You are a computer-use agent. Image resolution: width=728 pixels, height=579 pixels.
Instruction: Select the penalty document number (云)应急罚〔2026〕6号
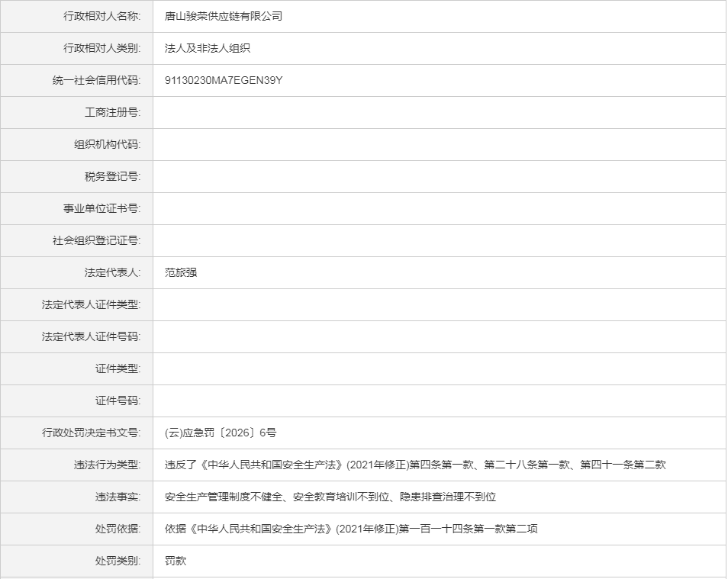(x=221, y=433)
